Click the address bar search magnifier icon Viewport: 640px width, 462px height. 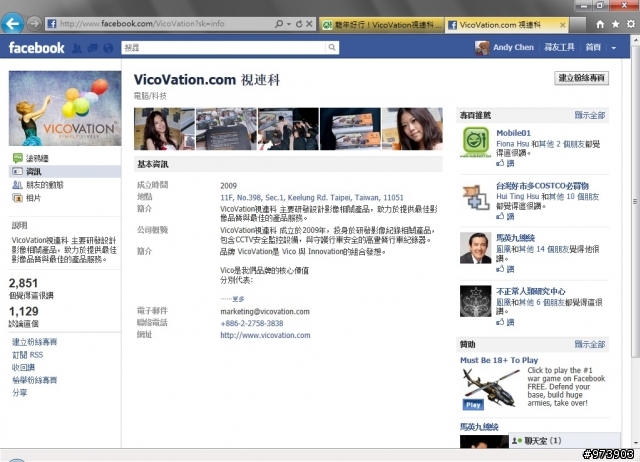point(279,24)
